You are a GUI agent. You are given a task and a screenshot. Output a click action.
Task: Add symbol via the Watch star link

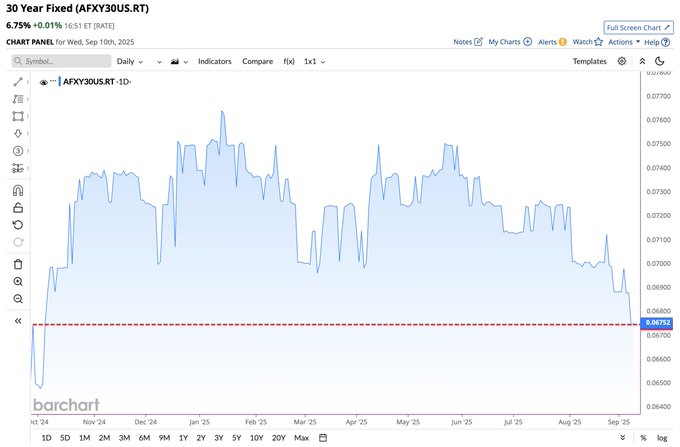pyautogui.click(x=588, y=42)
